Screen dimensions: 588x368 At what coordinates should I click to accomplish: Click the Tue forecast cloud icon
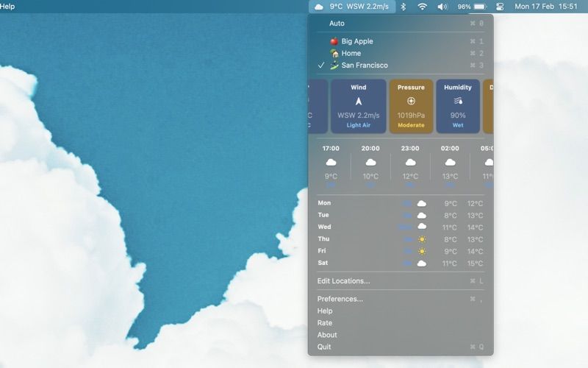[422, 216]
